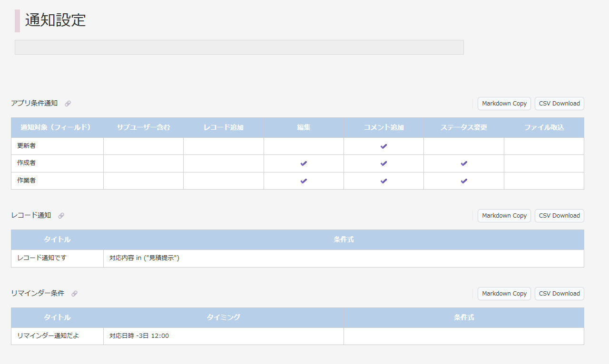The width and height of the screenshot is (609, 364).
Task: Click the リマインダー通知だよ title cell
Action: [x=58, y=336]
